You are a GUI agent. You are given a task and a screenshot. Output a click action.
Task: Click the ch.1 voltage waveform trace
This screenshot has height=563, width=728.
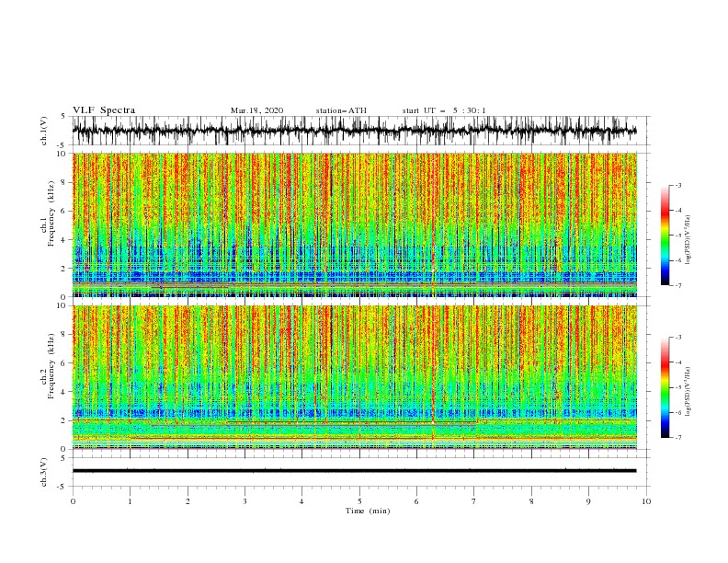pos(354,131)
